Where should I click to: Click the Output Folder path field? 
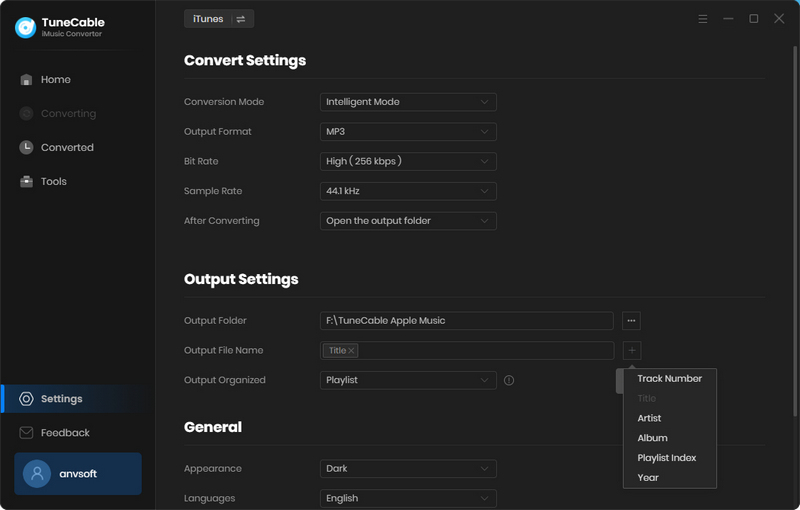coord(466,321)
